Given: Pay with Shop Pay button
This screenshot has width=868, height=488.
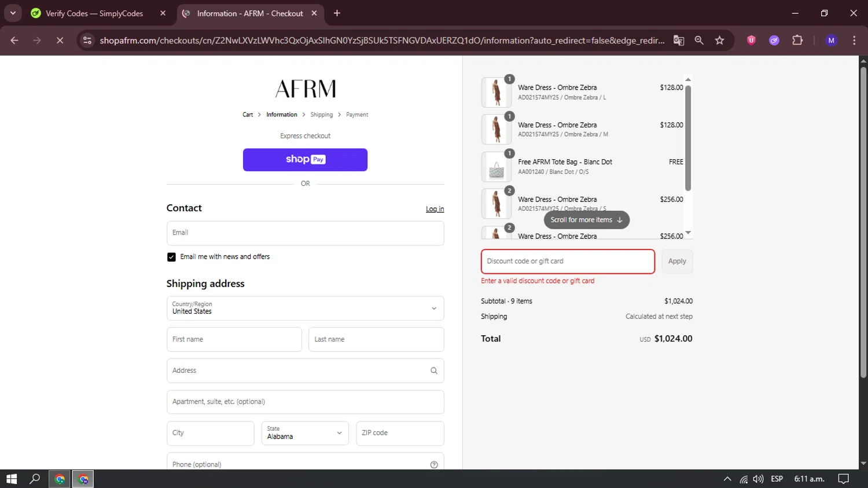Looking at the screenshot, I should click(x=305, y=160).
